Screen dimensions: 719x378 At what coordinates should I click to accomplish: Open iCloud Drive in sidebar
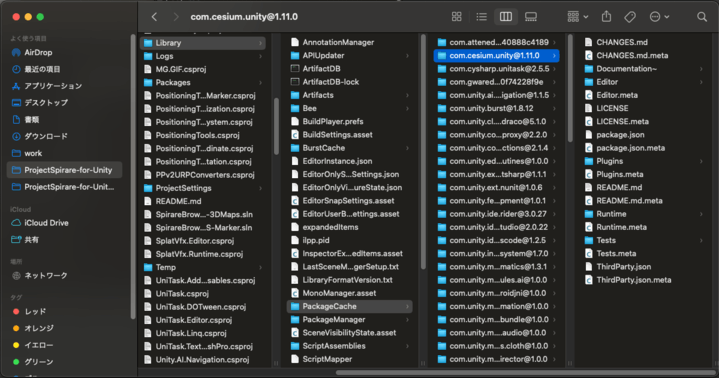click(x=64, y=223)
